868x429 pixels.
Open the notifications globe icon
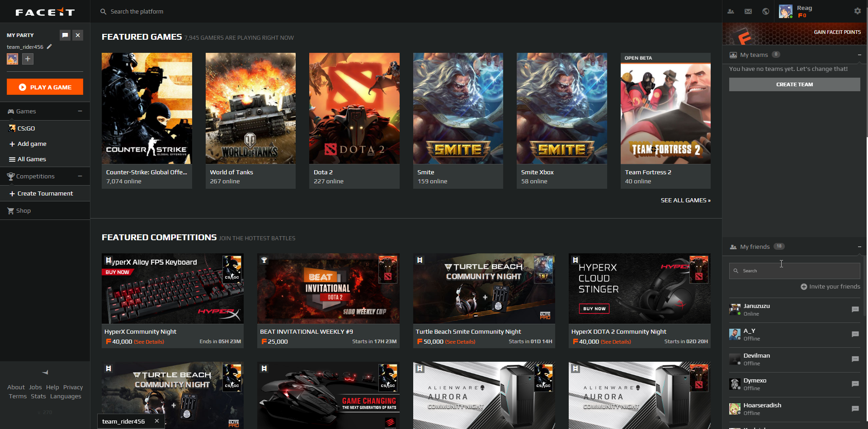coord(765,11)
